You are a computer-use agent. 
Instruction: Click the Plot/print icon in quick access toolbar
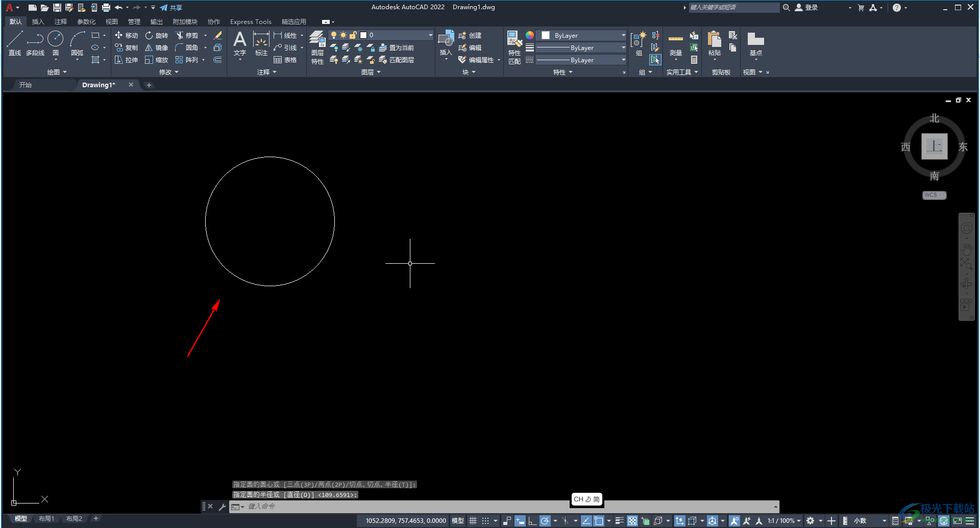click(x=106, y=8)
